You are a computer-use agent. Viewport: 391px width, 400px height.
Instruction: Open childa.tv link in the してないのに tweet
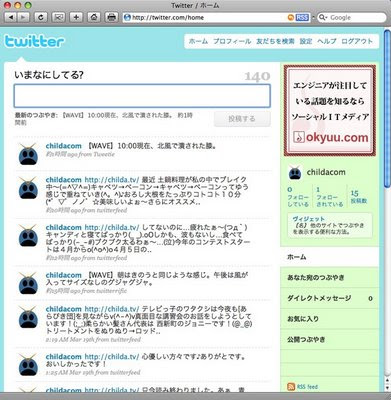pyautogui.click(x=112, y=228)
